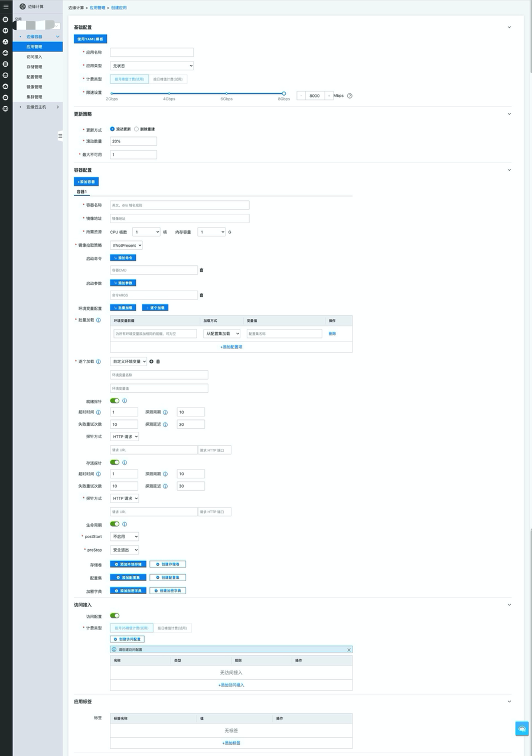Click the +添加配置项 link
Viewport: 532px width, 756px height.
point(231,347)
